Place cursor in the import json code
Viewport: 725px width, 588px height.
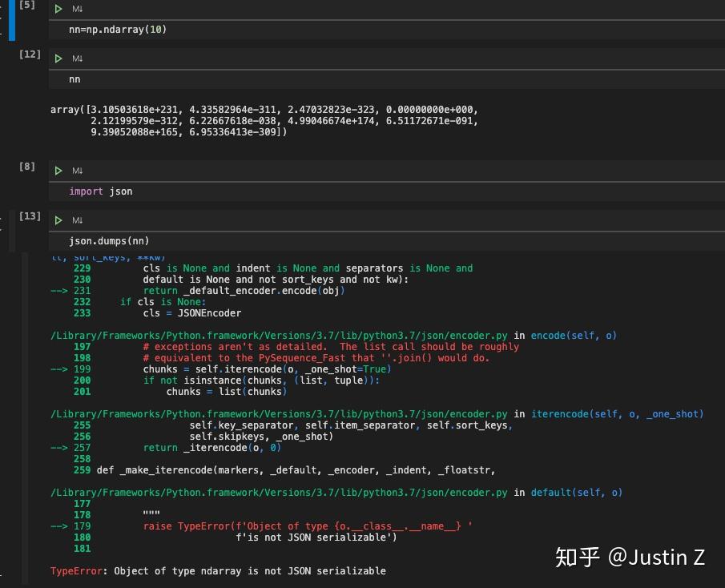[101, 191]
